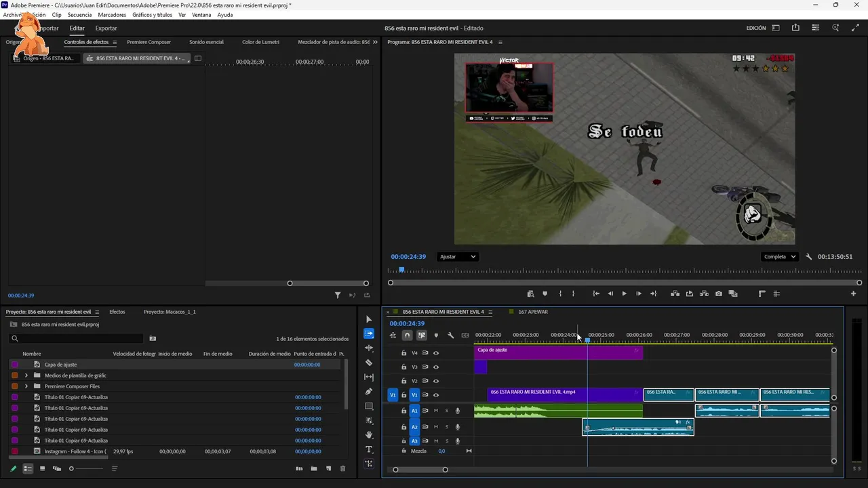Open the Gráficos y títulos menu
Viewport: 868px width, 488px height.
(153, 15)
